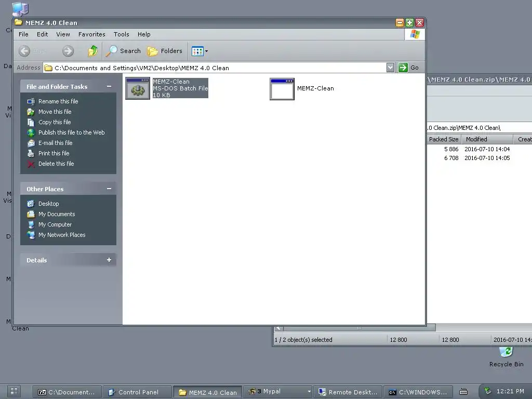Click Rename this file
This screenshot has height=399, width=532.
click(x=58, y=101)
